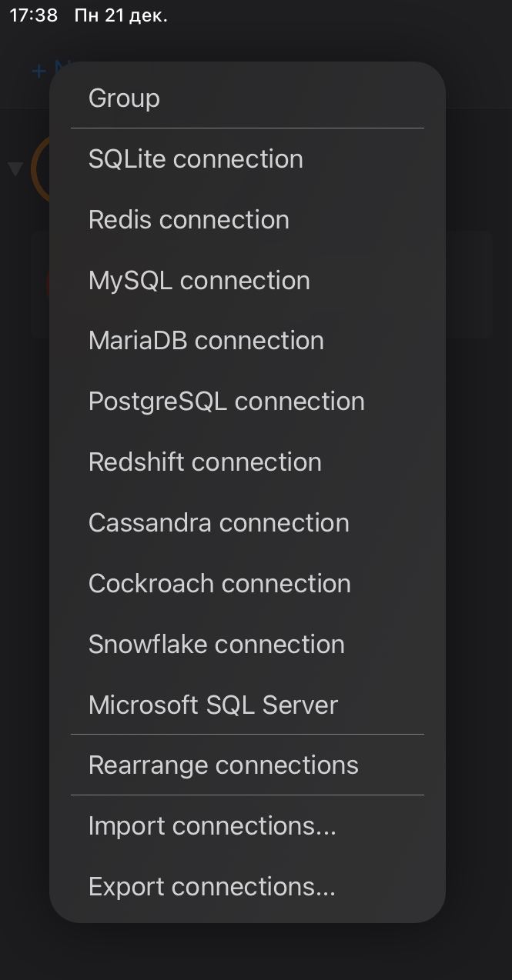The image size is (512, 980).
Task: Pick MariaDB connection option
Action: pos(247,341)
